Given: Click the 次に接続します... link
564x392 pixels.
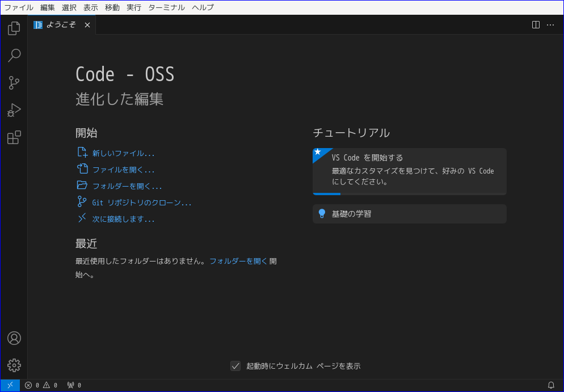Looking at the screenshot, I should [x=123, y=219].
